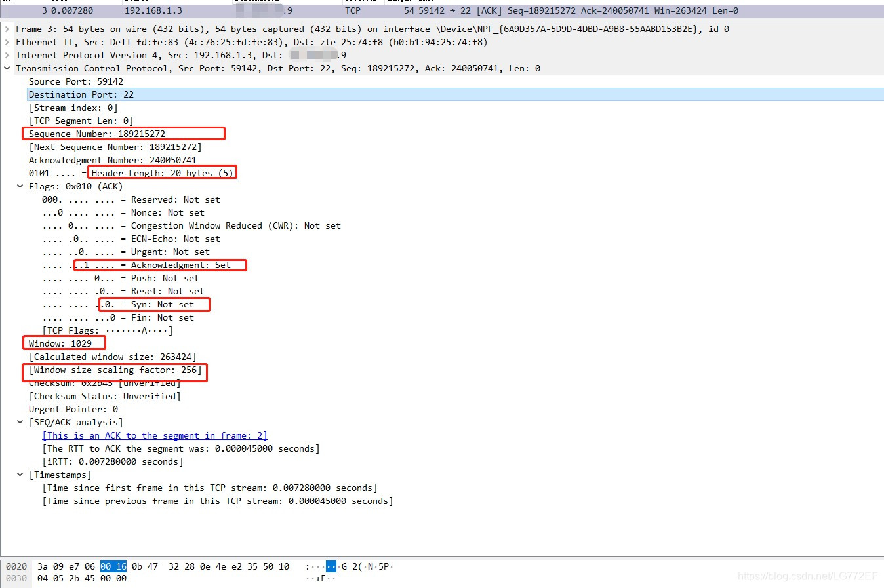Collapse the Transmission Control Protocol node
The width and height of the screenshot is (884, 588).
[x=7, y=68]
